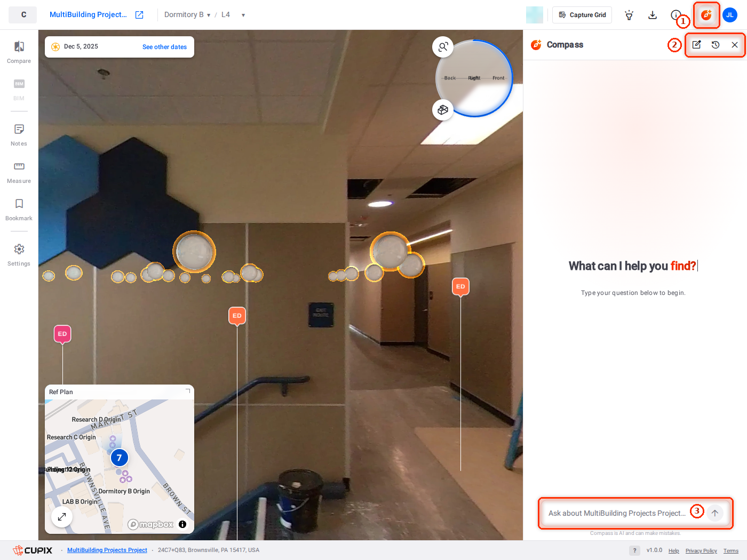Image resolution: width=747 pixels, height=560 pixels.
Task: Start a new Compass chat
Action: [696, 45]
